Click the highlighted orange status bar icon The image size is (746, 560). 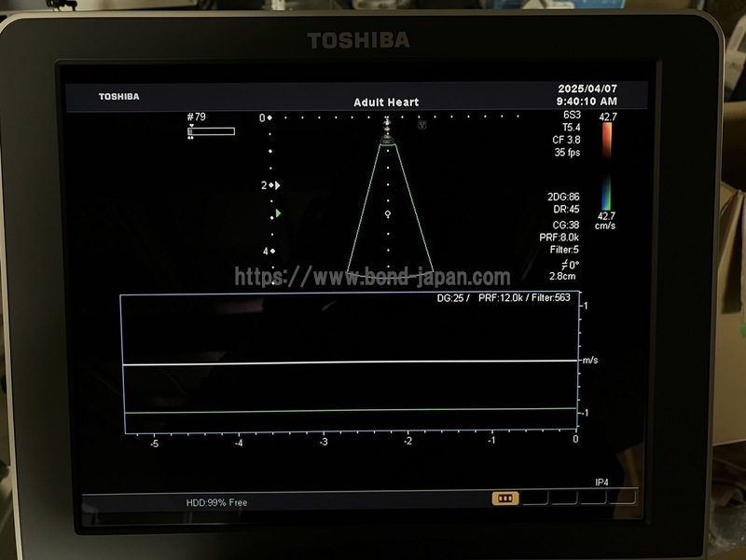pyautogui.click(x=504, y=499)
